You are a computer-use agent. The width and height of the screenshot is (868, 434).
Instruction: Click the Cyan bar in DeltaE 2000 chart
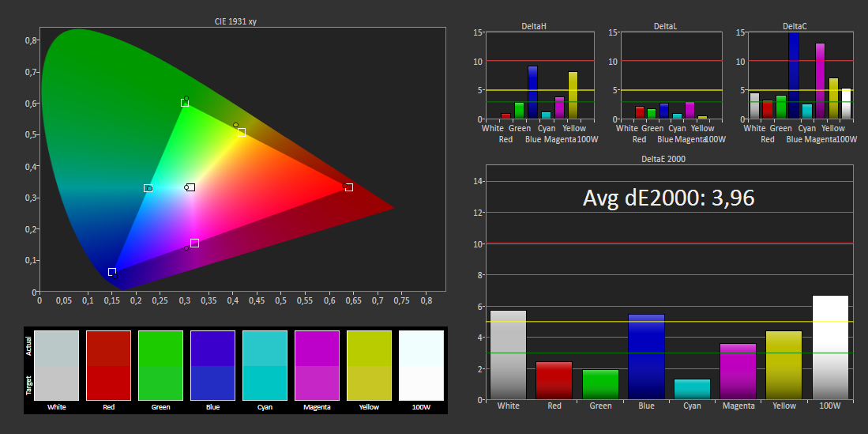692,389
